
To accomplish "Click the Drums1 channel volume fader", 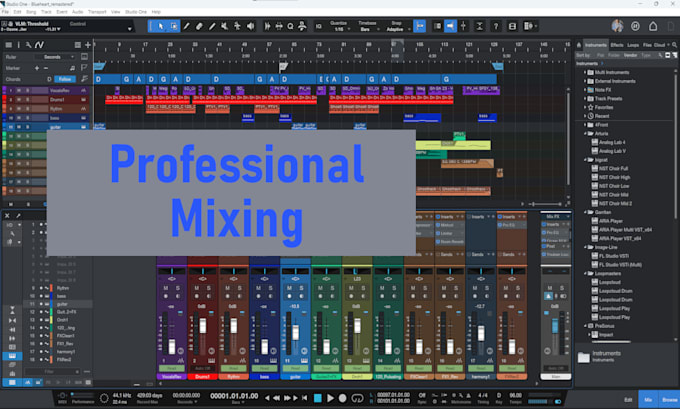I will pos(203,326).
